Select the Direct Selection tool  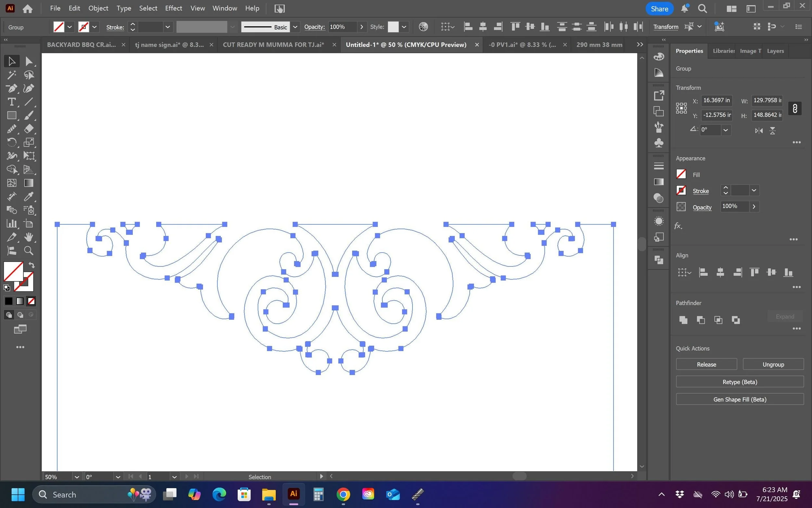pos(29,61)
